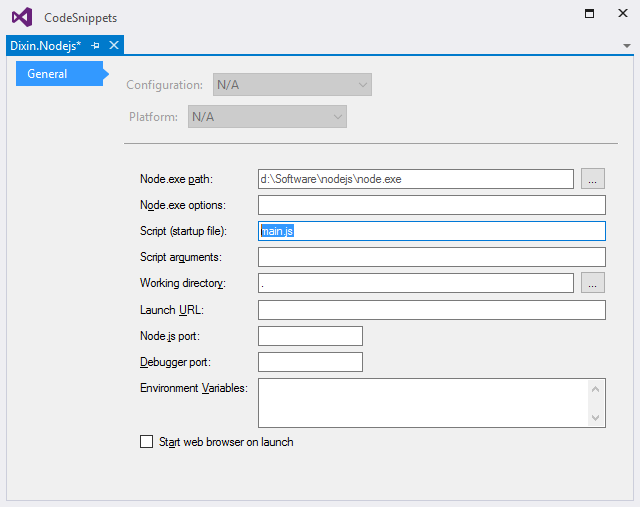Click Environment Variables scroll down arrow
640x507 pixels.
pyautogui.click(x=596, y=418)
